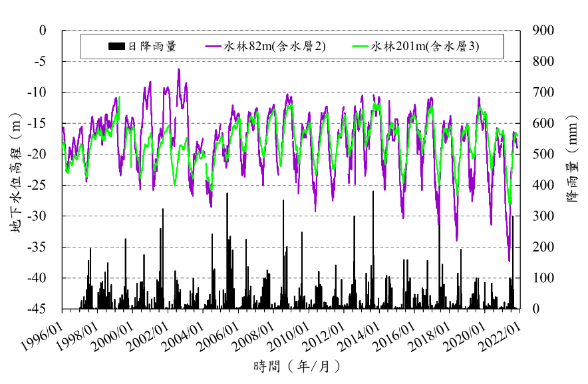This screenshot has height=384, width=588.
Task: Click the dashed gridline directly below the legend box
Action: pos(291,62)
